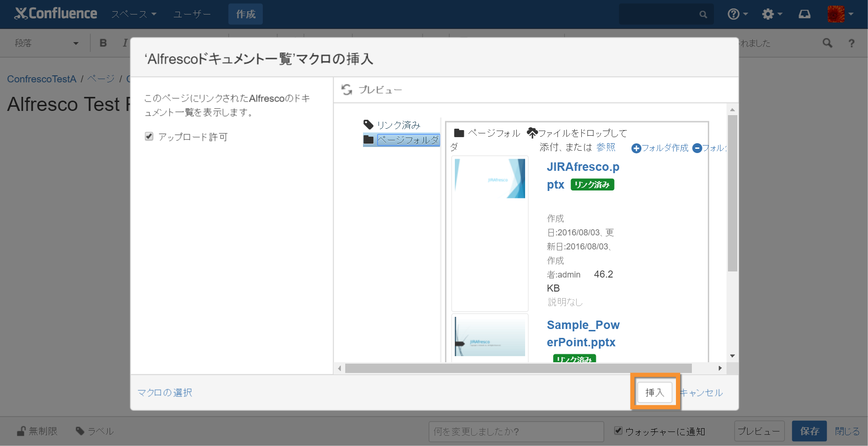Select the ページフォルダ tree item
The width and height of the screenshot is (868, 446).
408,139
